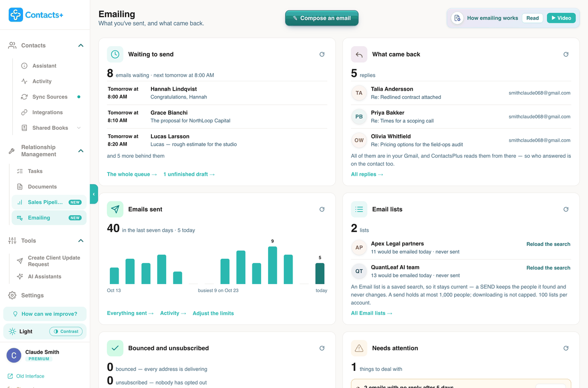Screen dimensions: 588x388
Task: Click the PB avatar for Priya Bakker
Action: click(359, 117)
